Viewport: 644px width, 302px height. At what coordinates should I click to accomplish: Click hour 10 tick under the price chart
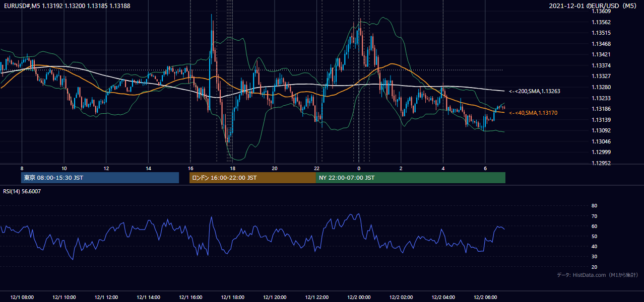tap(64, 168)
